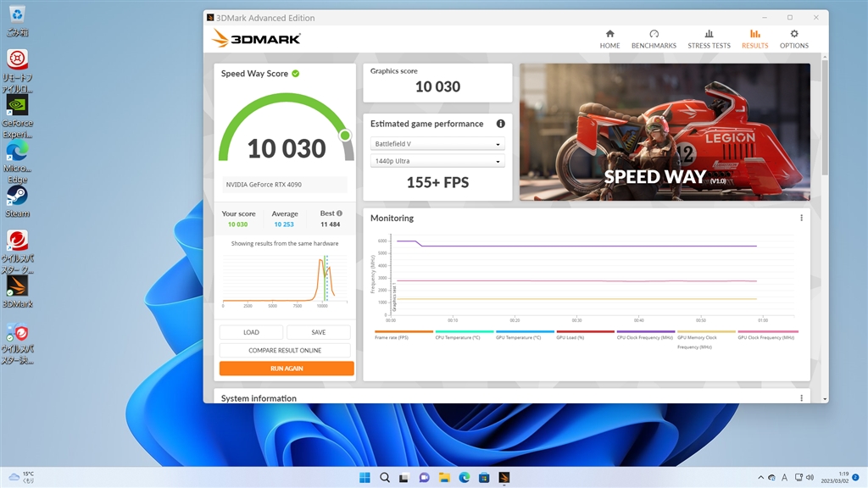
Task: Click the orange RUN AGAIN button
Action: pyautogui.click(x=287, y=369)
